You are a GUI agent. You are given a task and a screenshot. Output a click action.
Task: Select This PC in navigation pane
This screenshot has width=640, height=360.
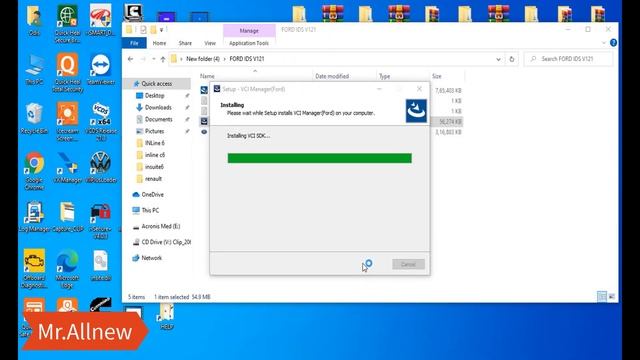coord(150,210)
